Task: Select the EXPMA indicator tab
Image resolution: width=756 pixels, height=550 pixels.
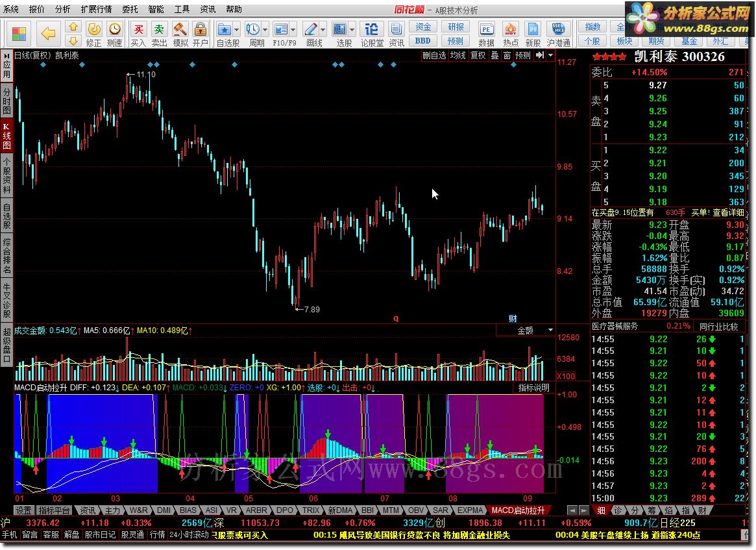Action: pos(470,510)
